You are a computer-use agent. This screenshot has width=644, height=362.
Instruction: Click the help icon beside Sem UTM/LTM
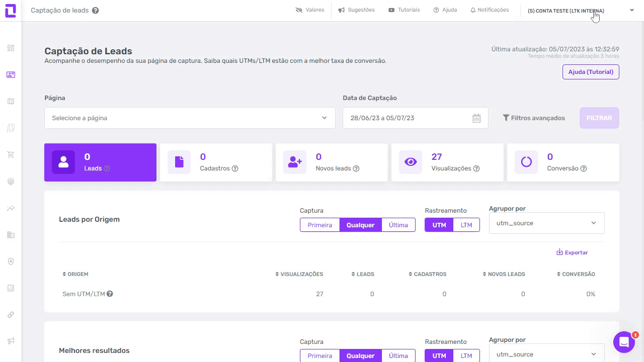(110, 294)
